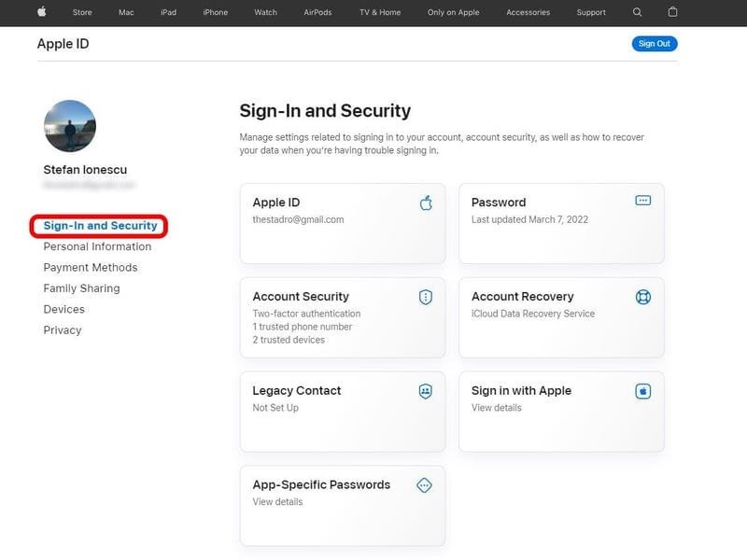The width and height of the screenshot is (747, 560).
Task: Click 'View details' under App-Specific Passwords
Action: (277, 502)
